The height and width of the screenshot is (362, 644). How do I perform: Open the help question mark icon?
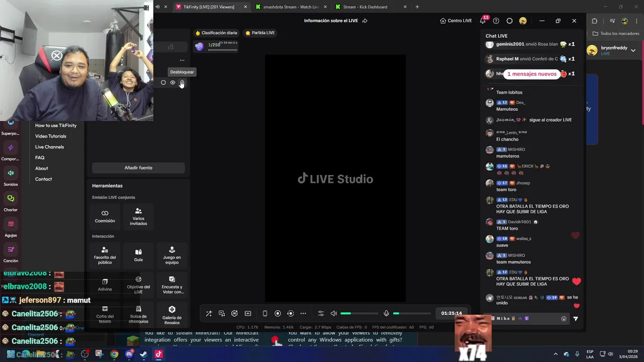coord(496,21)
